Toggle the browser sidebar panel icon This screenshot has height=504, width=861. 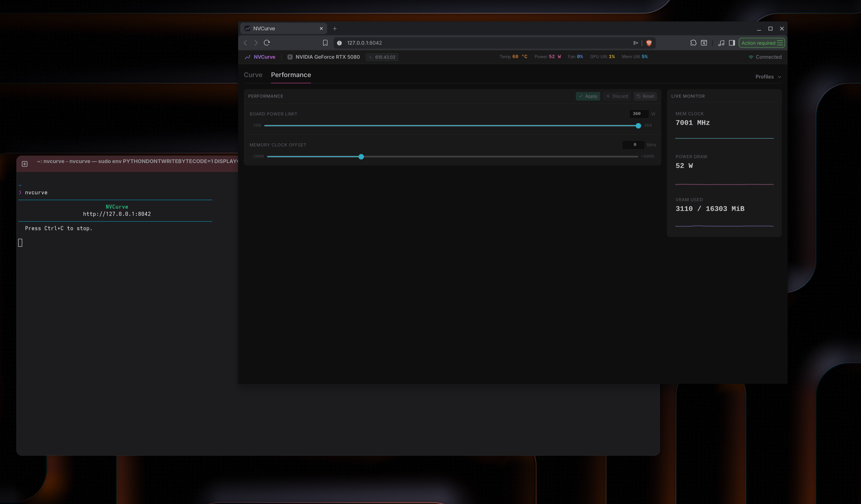(x=732, y=43)
